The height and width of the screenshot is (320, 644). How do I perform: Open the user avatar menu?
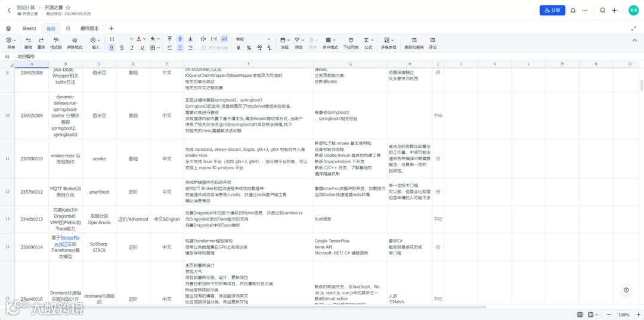(633, 10)
